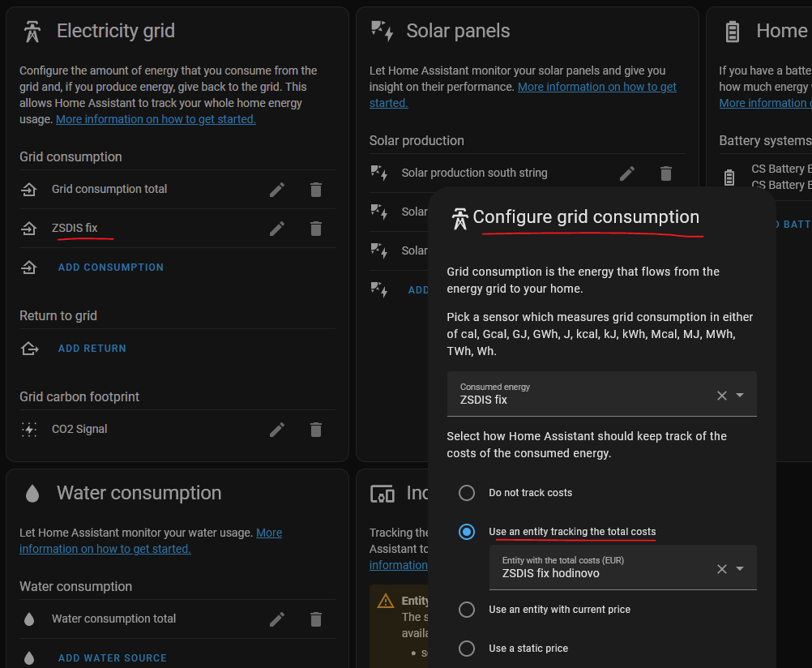Open the Entity with total costs dropdown arrow
The image size is (812, 668).
tap(740, 569)
